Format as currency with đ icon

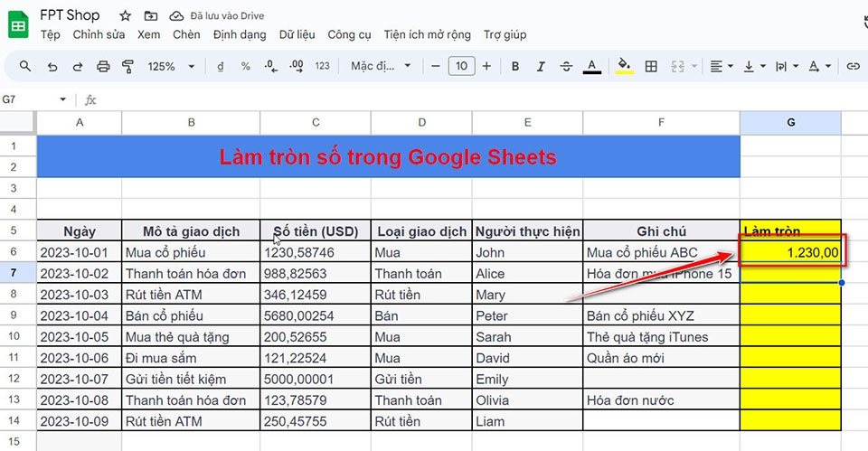(221, 66)
